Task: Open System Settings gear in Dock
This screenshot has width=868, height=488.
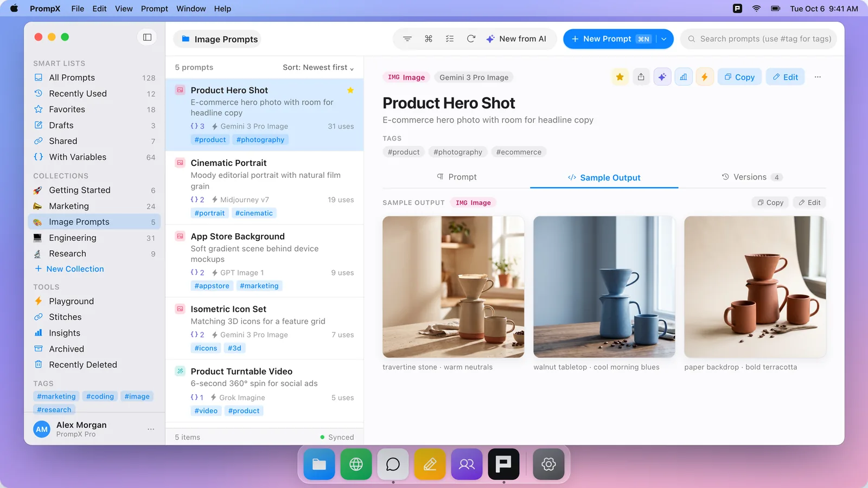Action: click(x=548, y=464)
